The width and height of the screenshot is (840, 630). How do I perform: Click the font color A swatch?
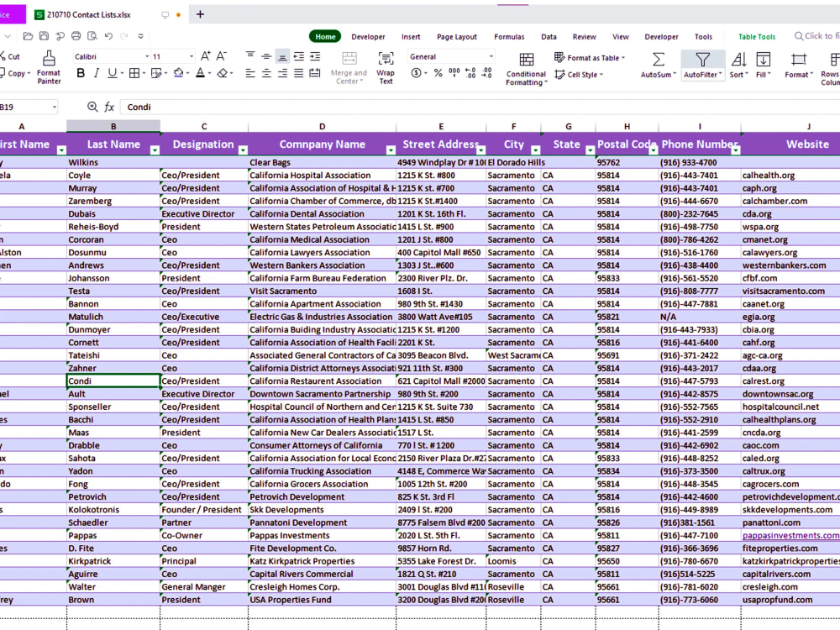pos(201,73)
